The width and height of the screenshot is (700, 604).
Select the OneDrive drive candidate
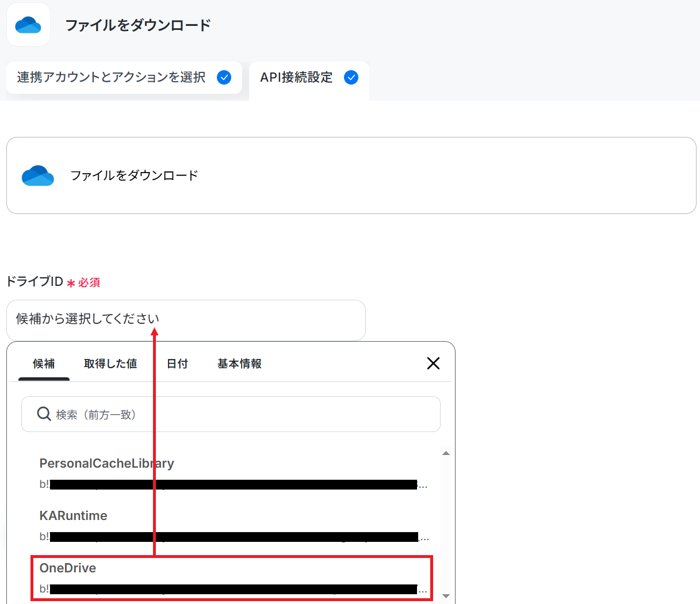(231, 578)
